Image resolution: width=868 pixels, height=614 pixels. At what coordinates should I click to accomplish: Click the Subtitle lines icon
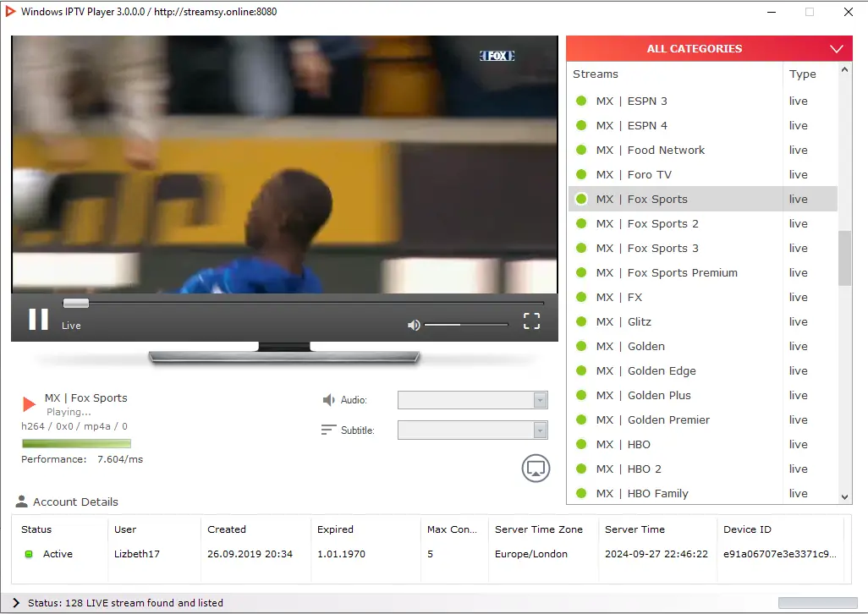tap(328, 430)
